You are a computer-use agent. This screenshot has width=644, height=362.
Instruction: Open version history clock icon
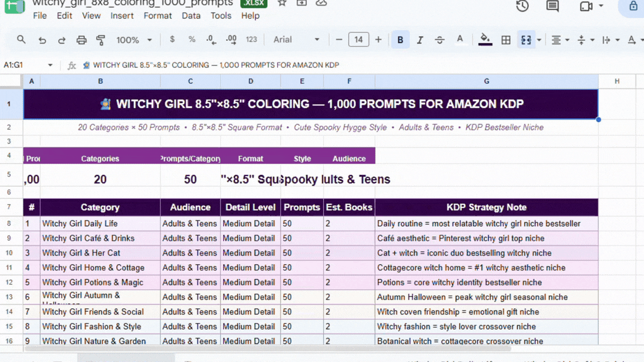click(523, 6)
